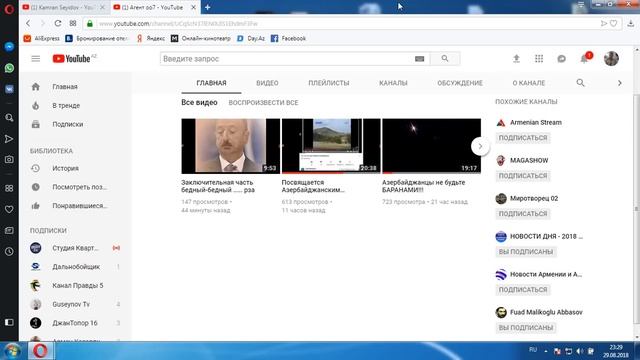Screen dimensions: 640x360
Task: Click ВЫ ПОДПИСАНЫ under НОВОСТИ ДНЯ - 2018
Action: point(526,252)
